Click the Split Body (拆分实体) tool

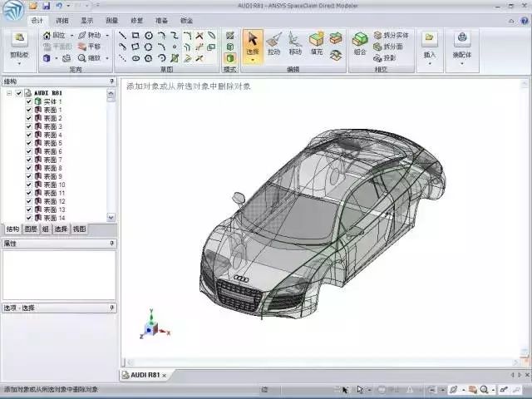[x=391, y=35]
